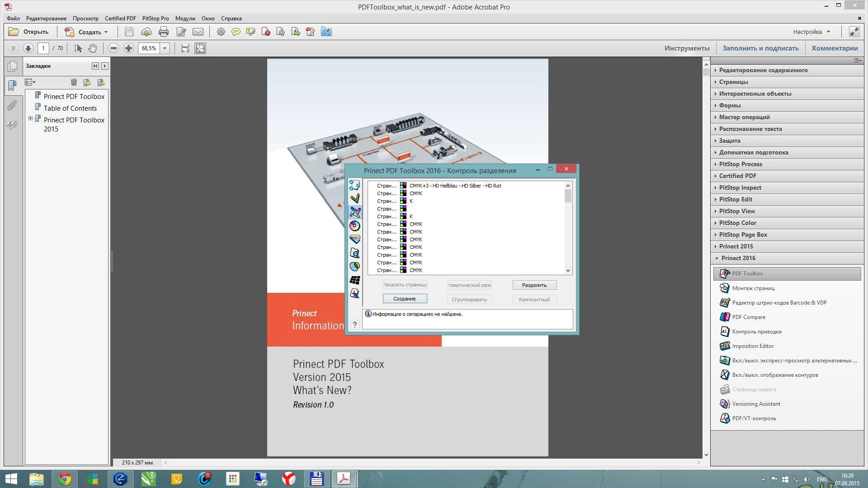Switch to 'Заполнить и подписать' tab
This screenshot has height=488, width=868.
[760, 48]
